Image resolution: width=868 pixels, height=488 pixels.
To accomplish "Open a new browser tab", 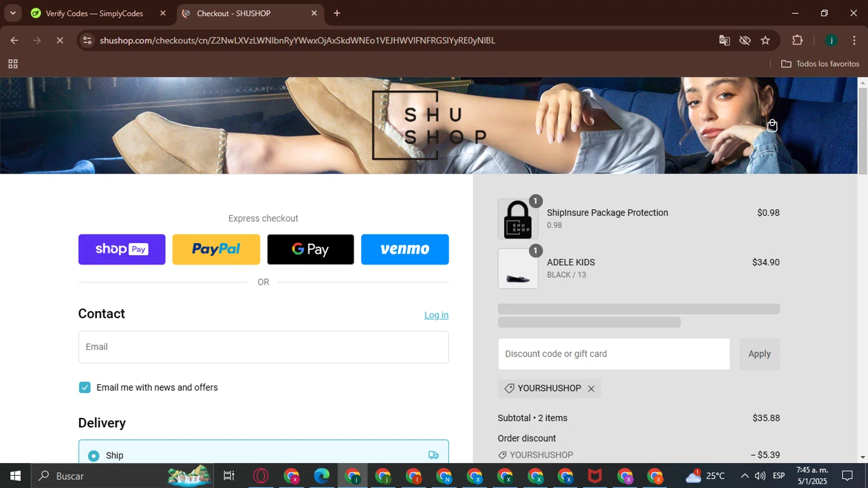I will tap(337, 13).
